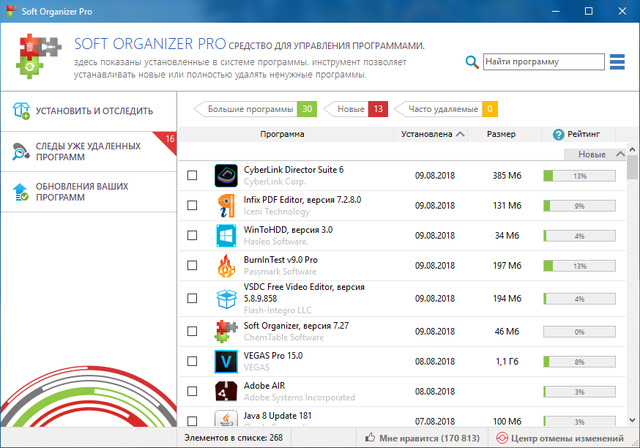Open Следы уже удаленных программ section
Screen dimensions: 640x448
coord(88,151)
